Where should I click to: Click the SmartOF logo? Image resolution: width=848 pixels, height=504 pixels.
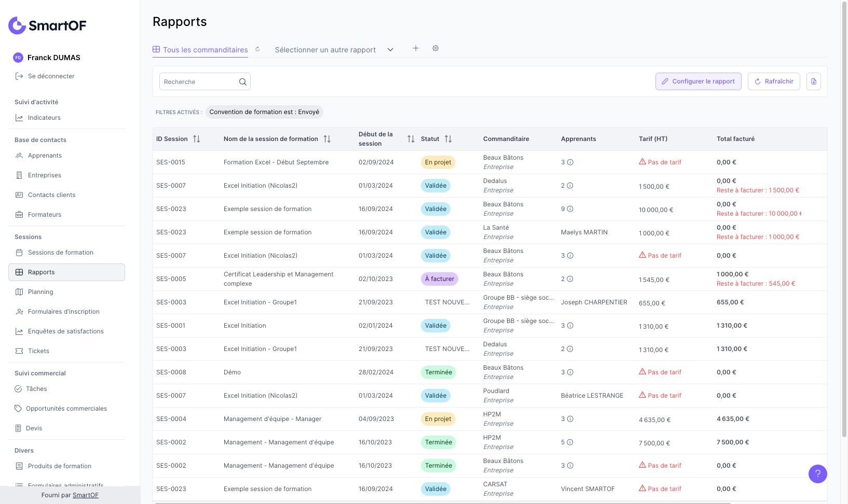click(47, 25)
